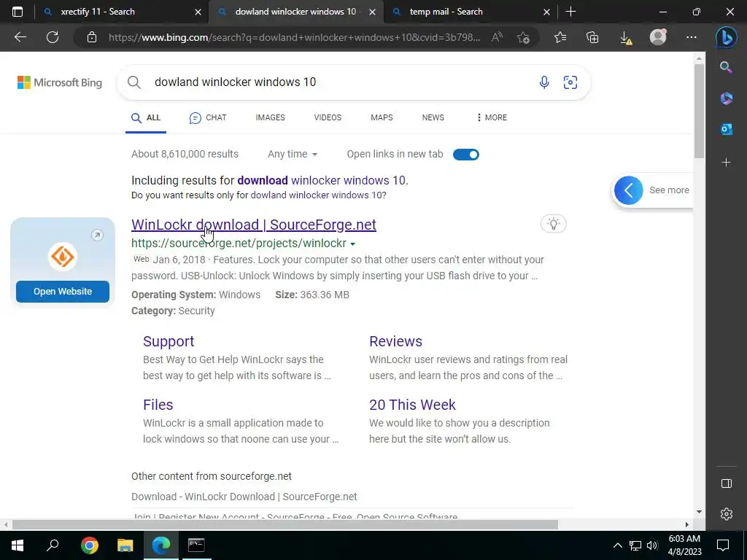Open File Explorer from taskbar
This screenshot has height=560, width=747.
125,545
